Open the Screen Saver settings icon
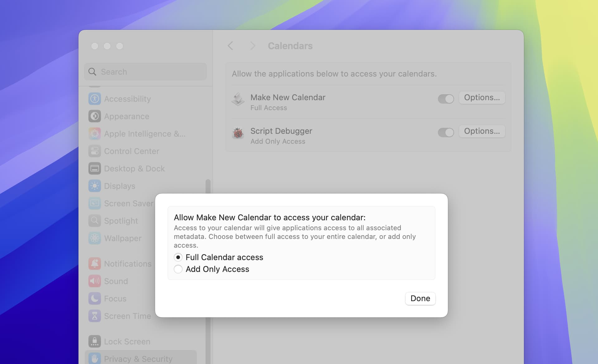Viewport: 598px width, 364px height. click(x=95, y=203)
